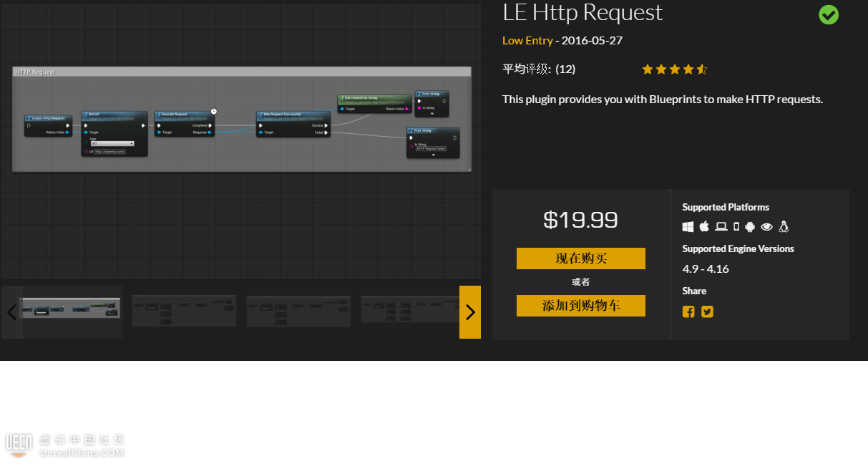Select the third carousel thumbnail
The height and width of the screenshot is (464, 868).
pyautogui.click(x=298, y=311)
